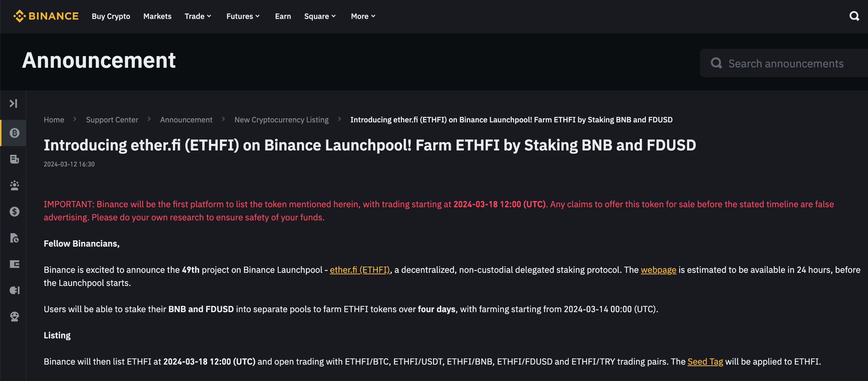Open the Markets menu item
This screenshot has width=868, height=381.
[x=157, y=16]
